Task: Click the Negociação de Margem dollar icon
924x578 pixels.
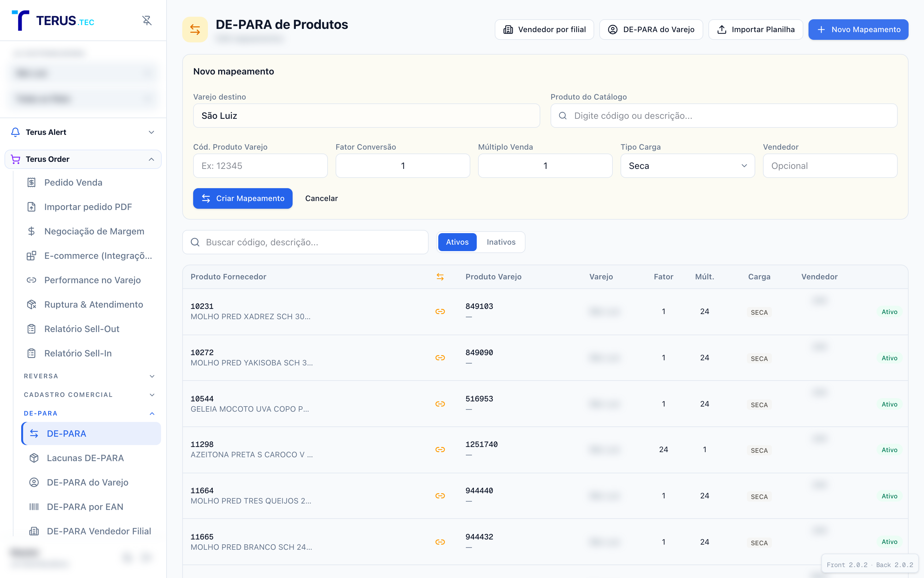Action: (31, 231)
